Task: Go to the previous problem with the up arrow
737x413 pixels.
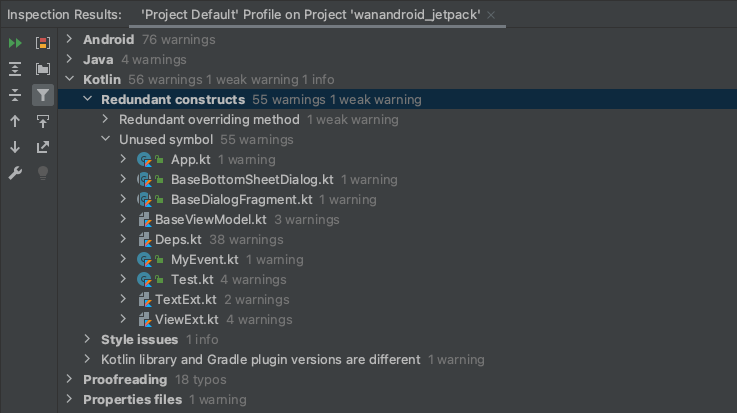Action: [15, 122]
